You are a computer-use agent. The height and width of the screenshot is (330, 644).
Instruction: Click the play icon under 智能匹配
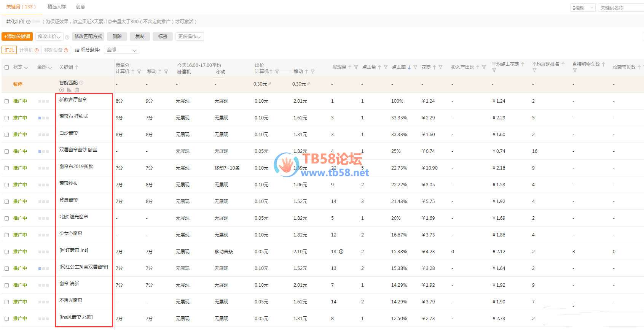click(x=62, y=90)
